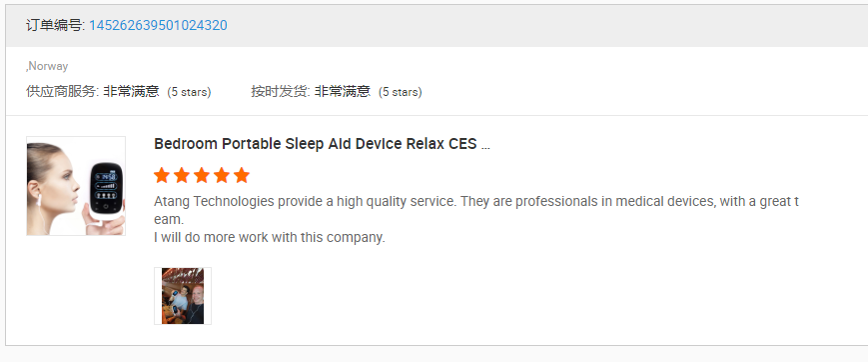The width and height of the screenshot is (868, 362).
Task: Select the second orange rating star
Action: click(182, 176)
